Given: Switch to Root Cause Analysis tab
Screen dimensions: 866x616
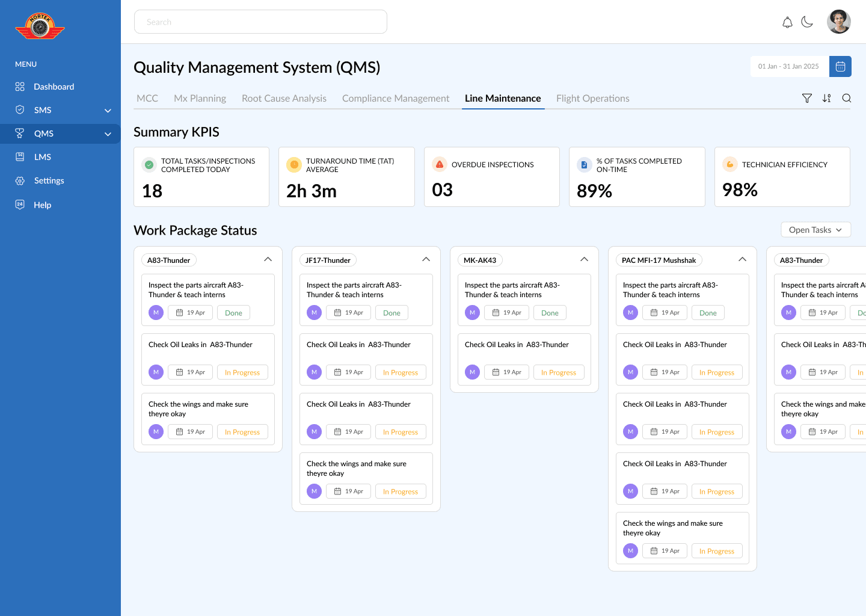Looking at the screenshot, I should pos(284,98).
